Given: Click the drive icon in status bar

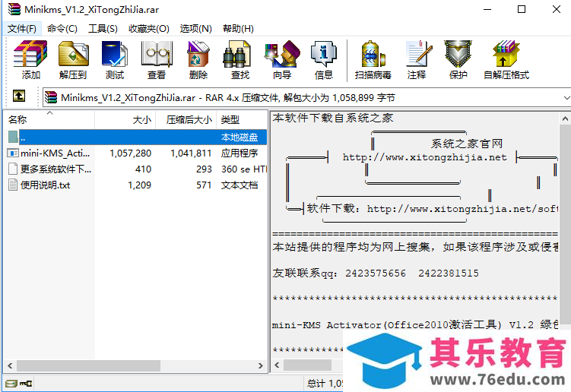Looking at the screenshot, I should click(x=11, y=384).
